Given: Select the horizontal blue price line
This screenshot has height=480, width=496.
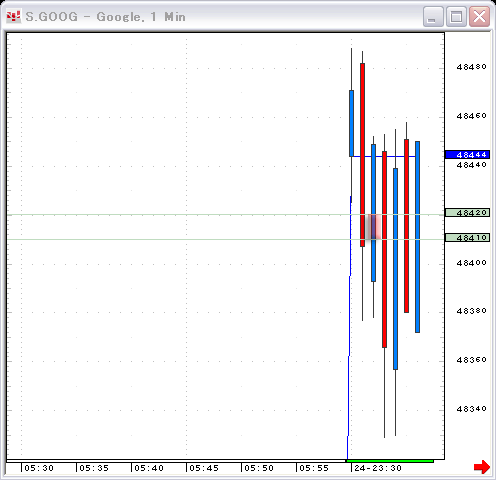Looking at the screenshot, I should (x=384, y=156).
